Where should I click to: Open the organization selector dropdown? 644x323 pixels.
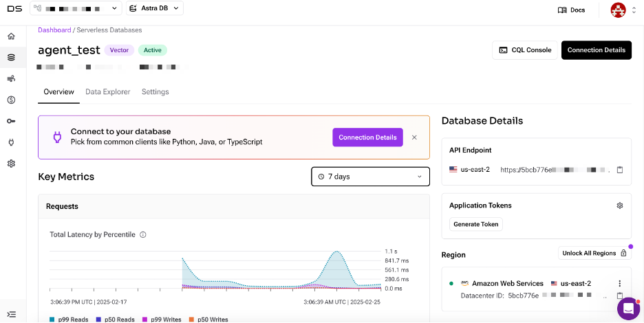point(76,8)
